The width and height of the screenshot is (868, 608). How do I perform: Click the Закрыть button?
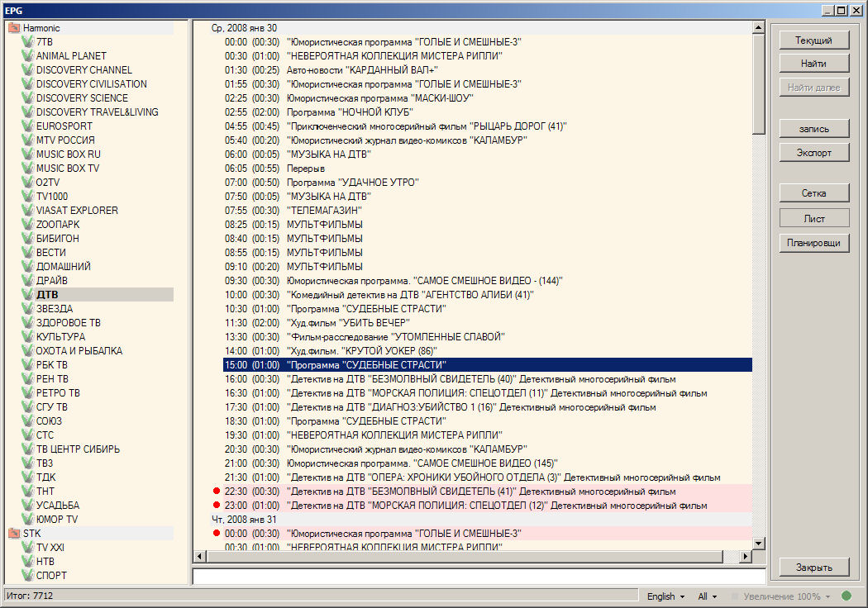point(813,567)
